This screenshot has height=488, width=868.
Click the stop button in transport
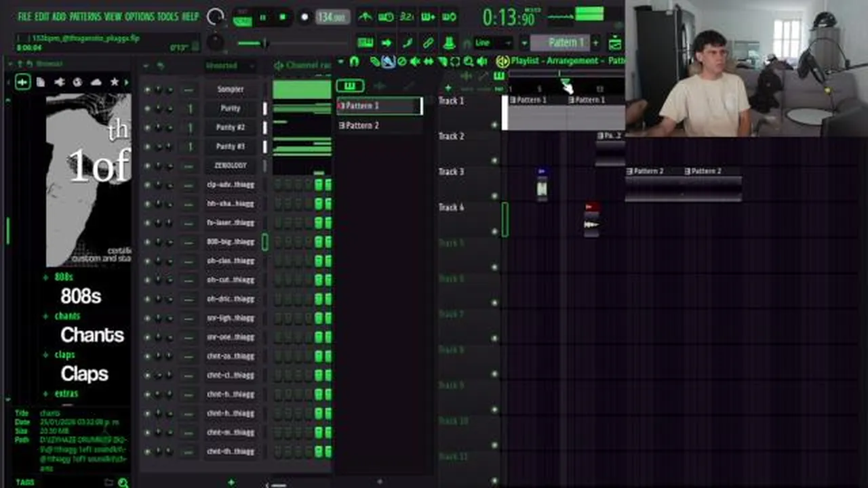click(283, 18)
